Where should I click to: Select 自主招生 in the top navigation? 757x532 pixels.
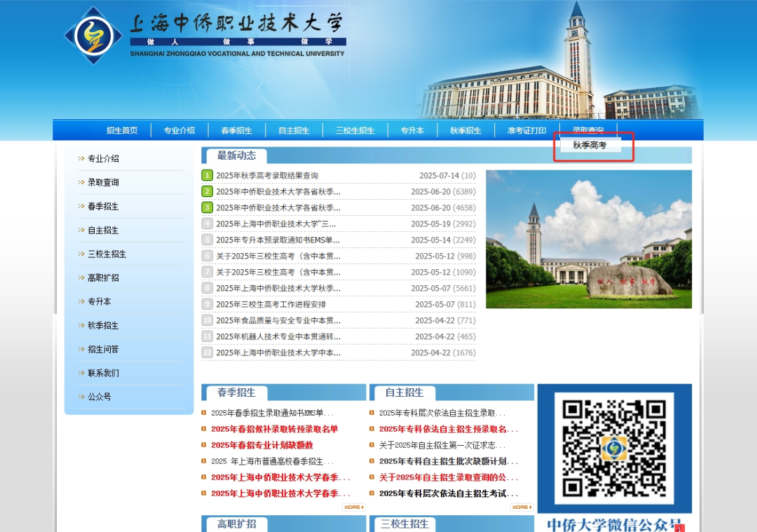point(294,130)
